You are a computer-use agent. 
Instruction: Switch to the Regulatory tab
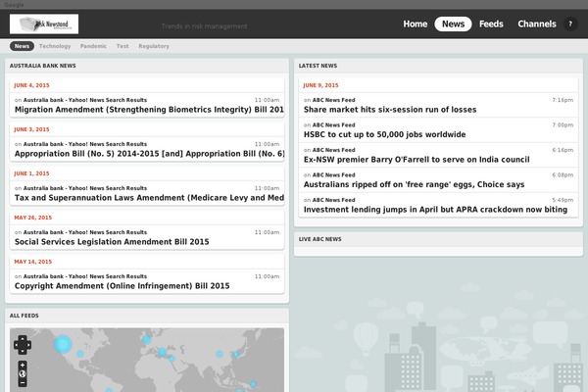pyautogui.click(x=154, y=46)
